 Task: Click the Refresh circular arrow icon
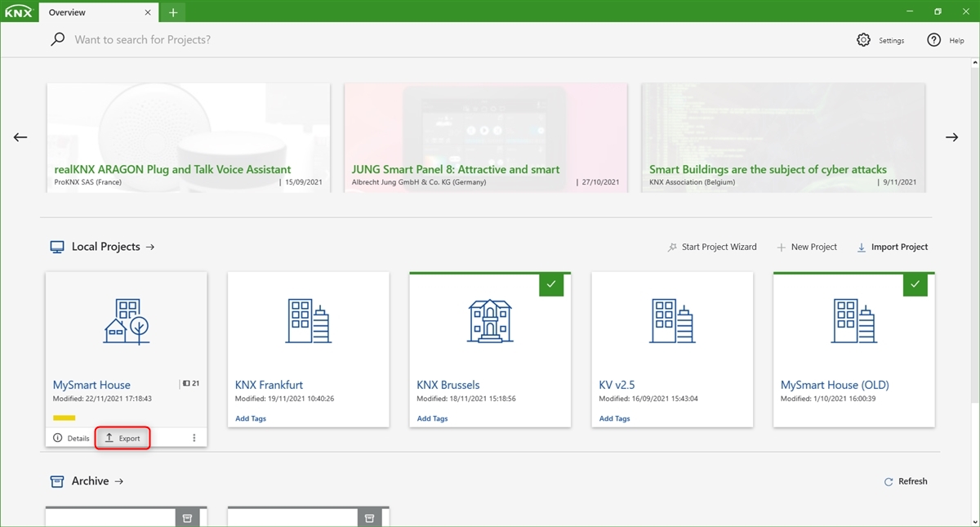point(889,482)
